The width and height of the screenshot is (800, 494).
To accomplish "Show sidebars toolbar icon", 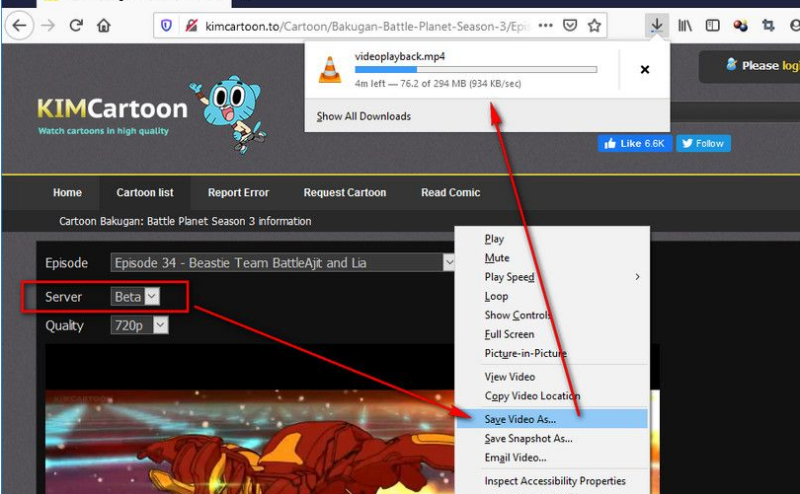I will [712, 26].
